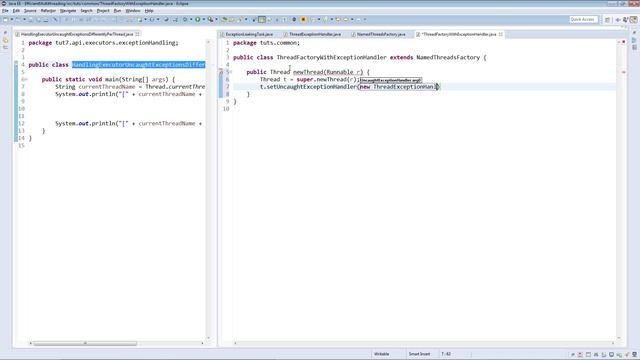Click 'super.newThread(r)' on line 6
640x360 pixels.
(x=327, y=80)
